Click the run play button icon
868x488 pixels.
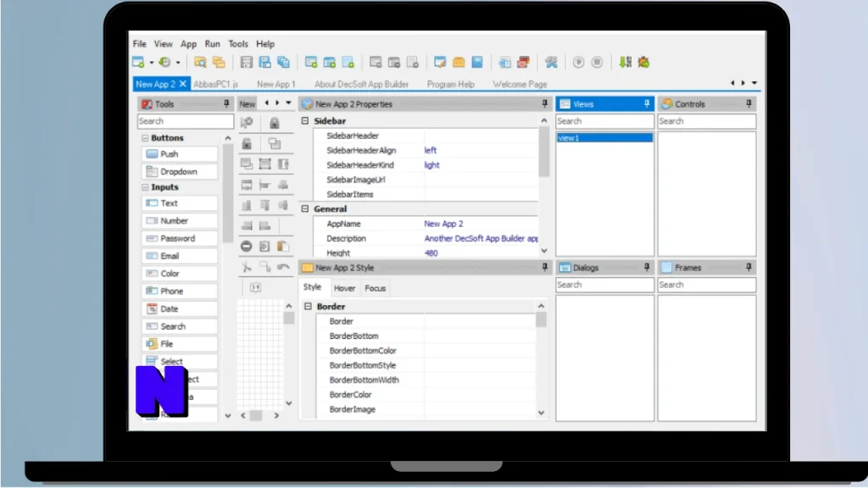coord(578,62)
